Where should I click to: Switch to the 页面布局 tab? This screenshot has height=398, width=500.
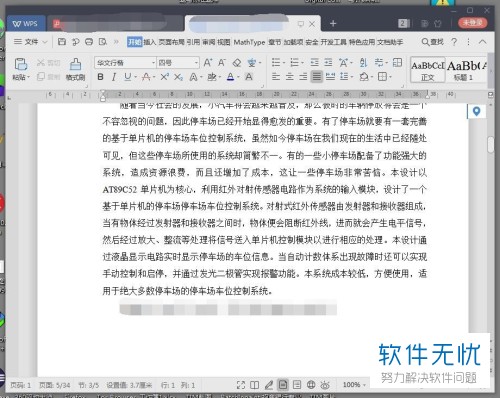coord(171,42)
